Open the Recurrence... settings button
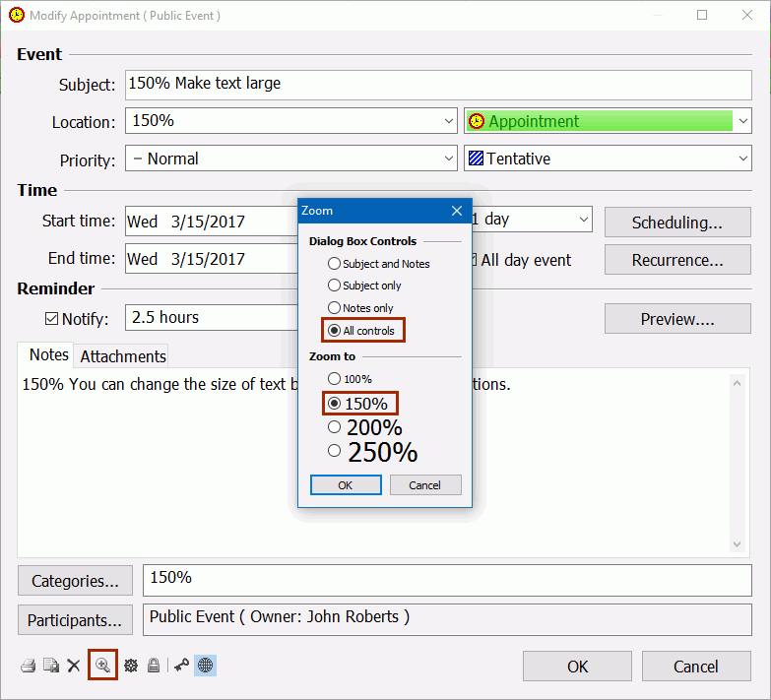Viewport: 771px width, 700px height. tap(677, 260)
